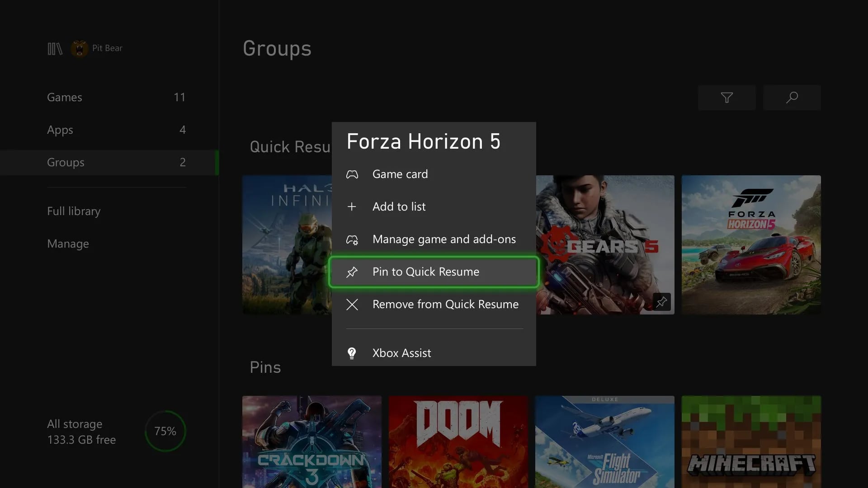Toggle the pin indicator on Gears 5 tile
The width and height of the screenshot is (868, 488).
tap(662, 302)
